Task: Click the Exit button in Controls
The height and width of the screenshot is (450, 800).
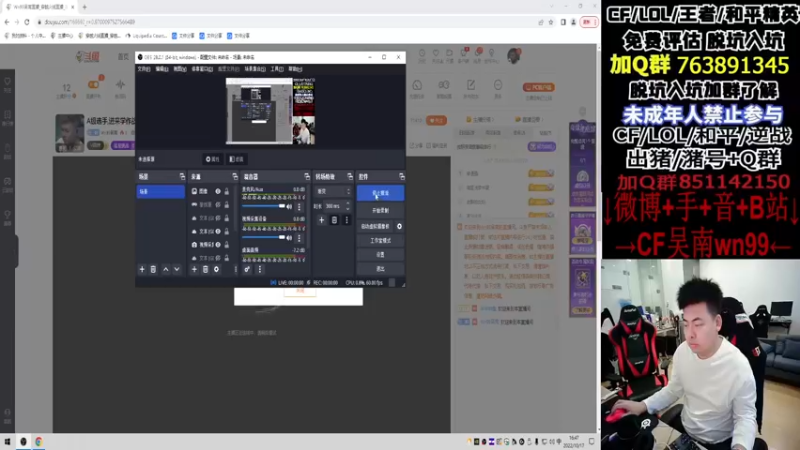Action: (x=380, y=268)
